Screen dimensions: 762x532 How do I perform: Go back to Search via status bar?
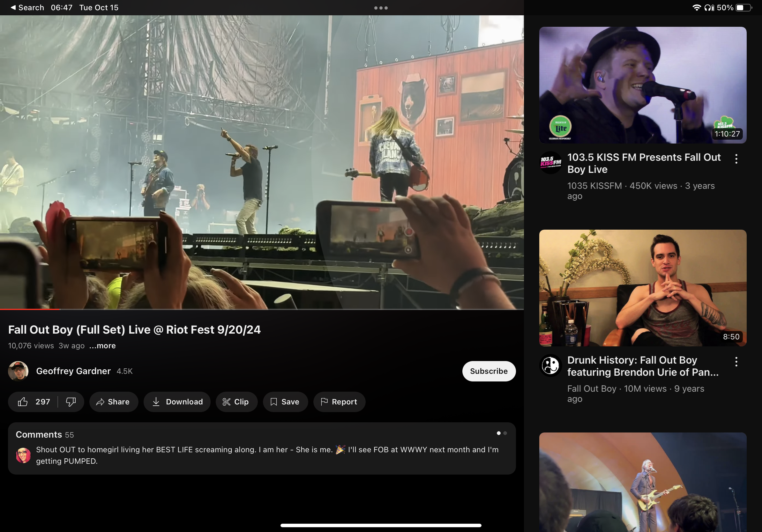[27, 8]
